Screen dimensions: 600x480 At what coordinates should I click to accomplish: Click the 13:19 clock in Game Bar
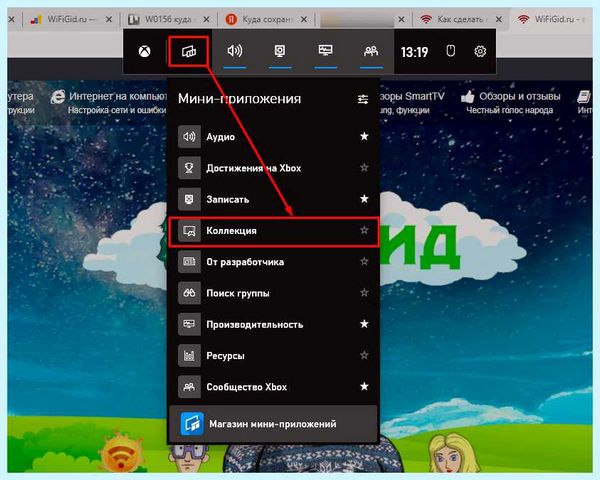[x=414, y=52]
